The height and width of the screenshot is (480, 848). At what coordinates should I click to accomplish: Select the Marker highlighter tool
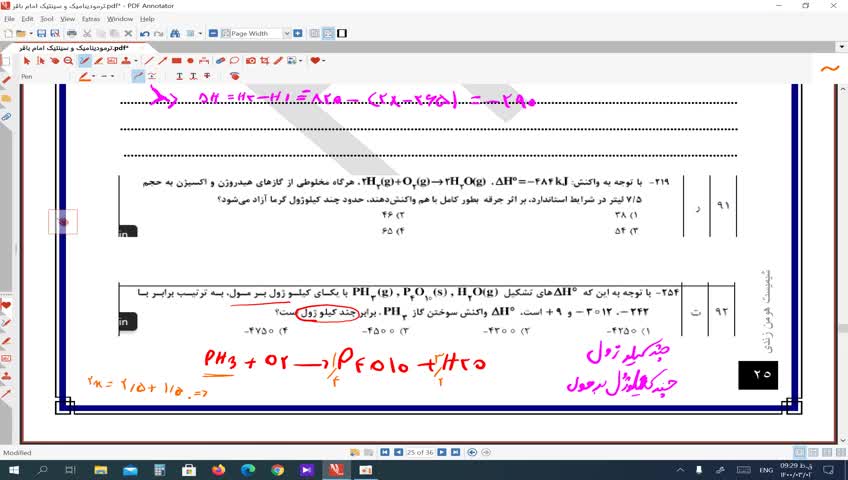pos(98,61)
